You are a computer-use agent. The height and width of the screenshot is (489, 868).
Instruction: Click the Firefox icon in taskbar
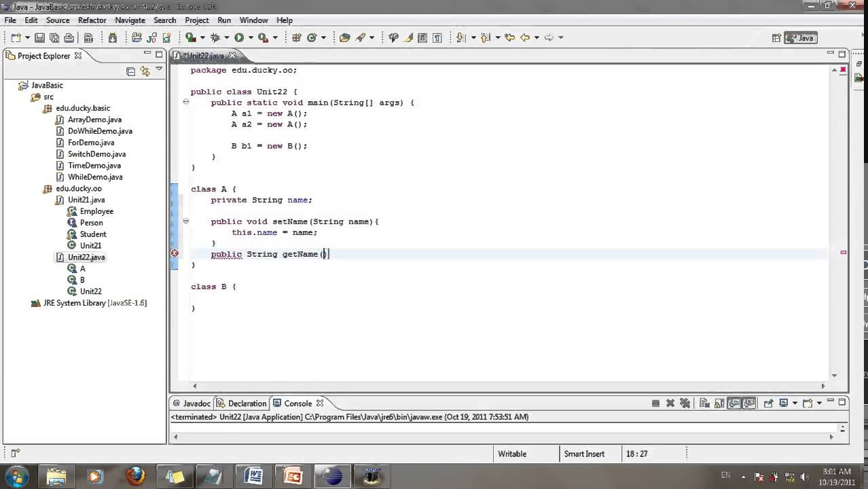(136, 475)
